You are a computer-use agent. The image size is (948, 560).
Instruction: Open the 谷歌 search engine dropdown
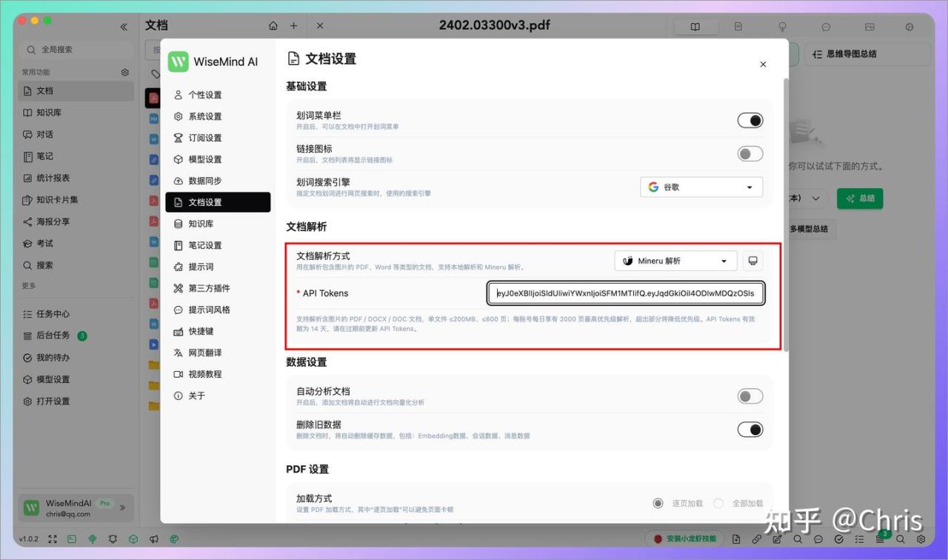(x=701, y=187)
